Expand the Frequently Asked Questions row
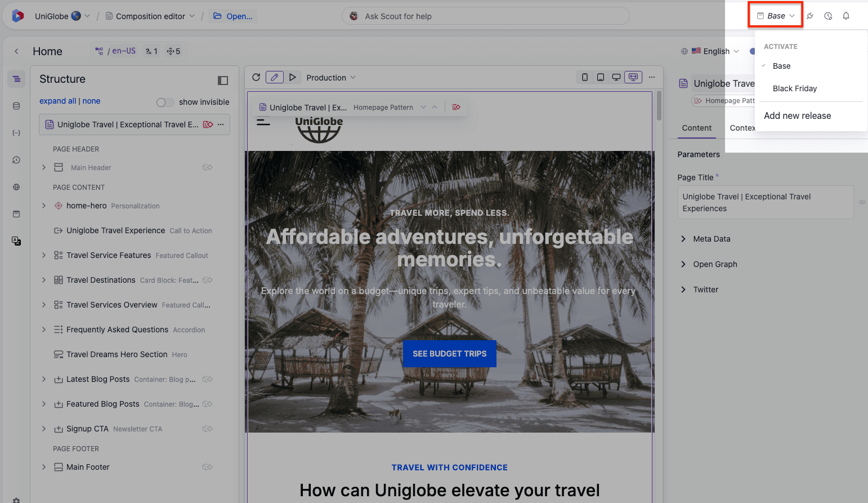 pyautogui.click(x=44, y=330)
